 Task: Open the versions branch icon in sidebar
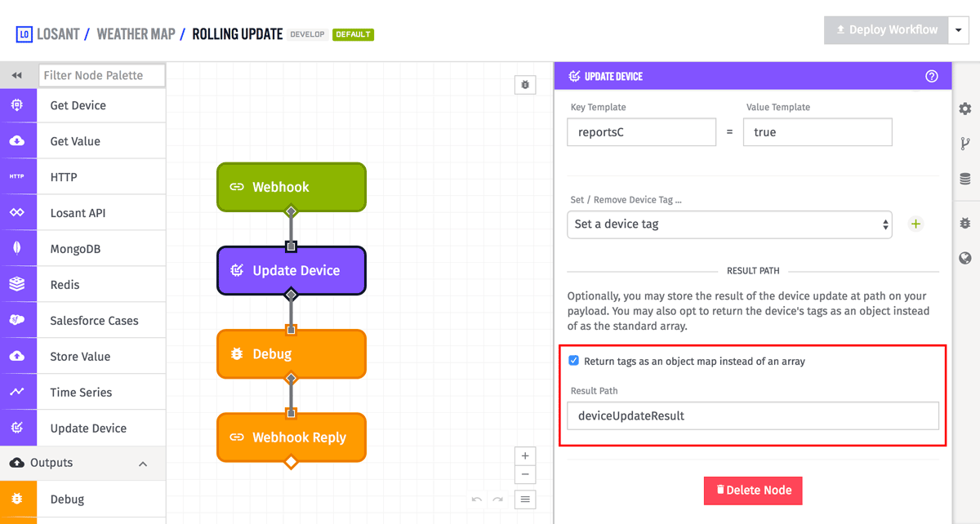[x=965, y=144]
